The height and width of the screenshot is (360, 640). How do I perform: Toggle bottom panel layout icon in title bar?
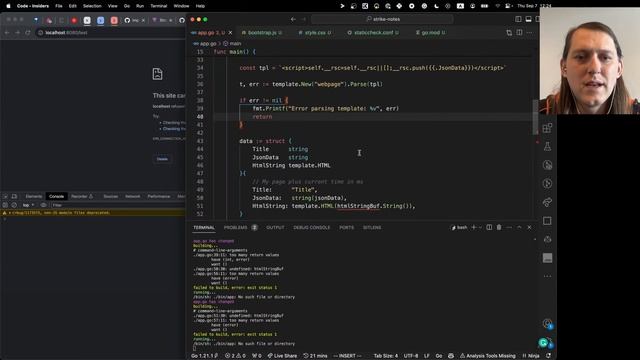529,19
